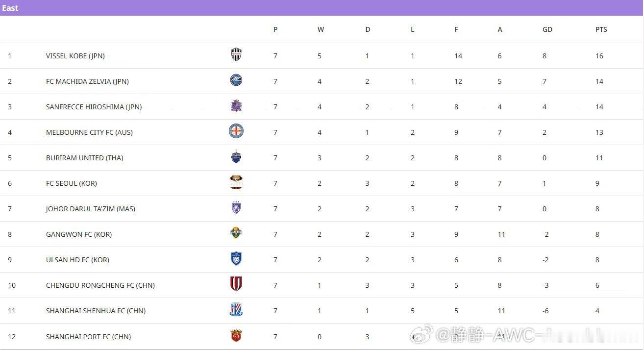Click the Ulsan HD FC crest

(x=236, y=259)
